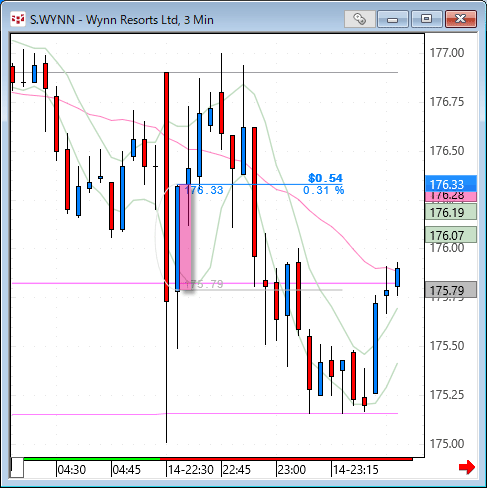Click the chart link chain icon
Viewport: 487px width, 488px height.
[x=360, y=19]
